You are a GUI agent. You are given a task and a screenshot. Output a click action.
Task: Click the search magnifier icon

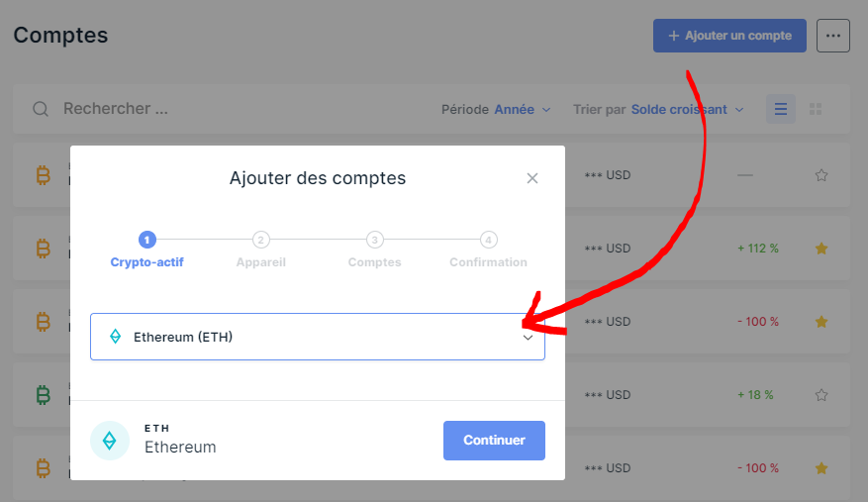(41, 109)
